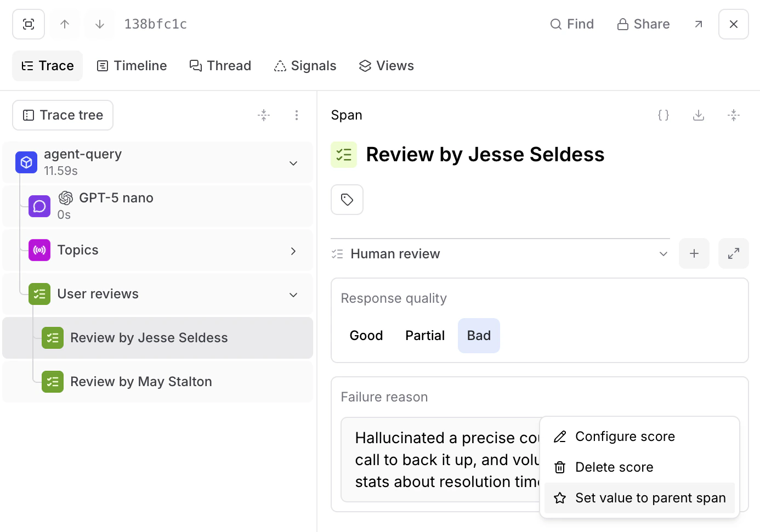Add new score with plus button

(x=694, y=253)
